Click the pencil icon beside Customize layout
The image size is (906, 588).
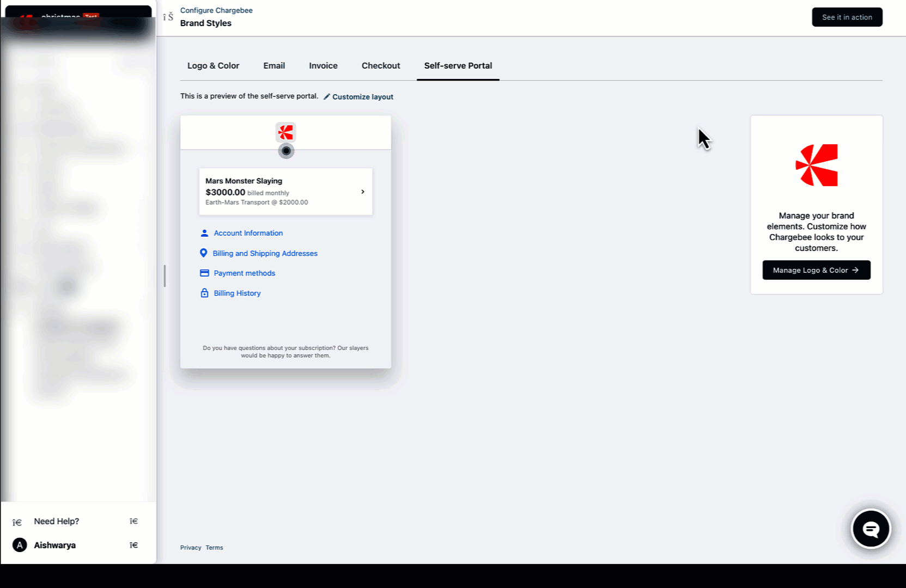point(327,97)
